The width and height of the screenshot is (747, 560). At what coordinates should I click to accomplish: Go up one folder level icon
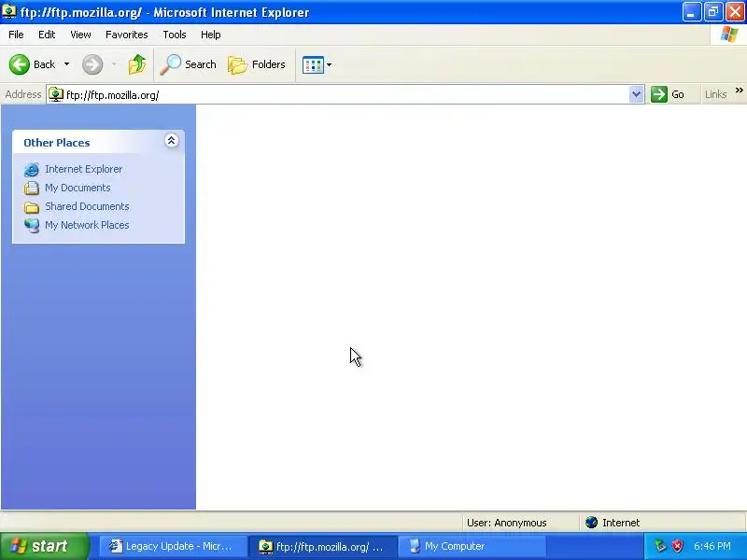coord(137,64)
